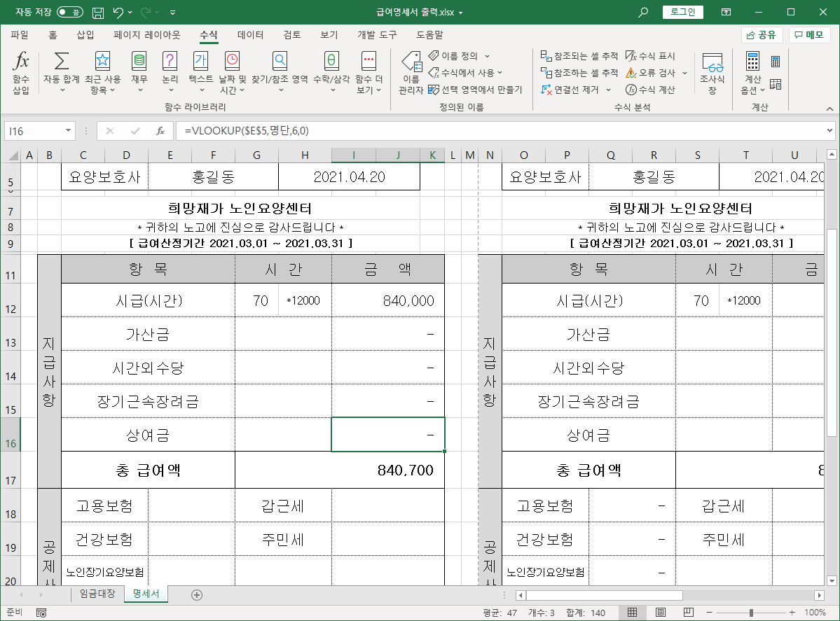
Task: Open the Name Box dropdown arrow
Action: click(68, 131)
